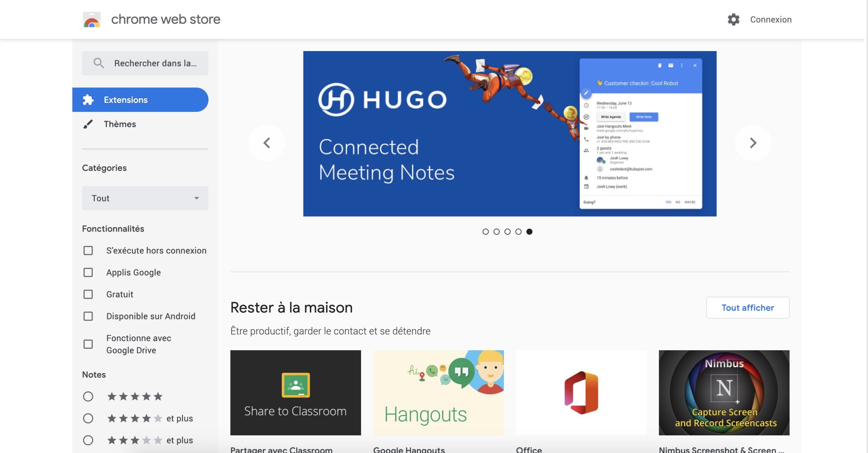
Task: Click the Extensions puzzle piece icon
Action: (88, 100)
